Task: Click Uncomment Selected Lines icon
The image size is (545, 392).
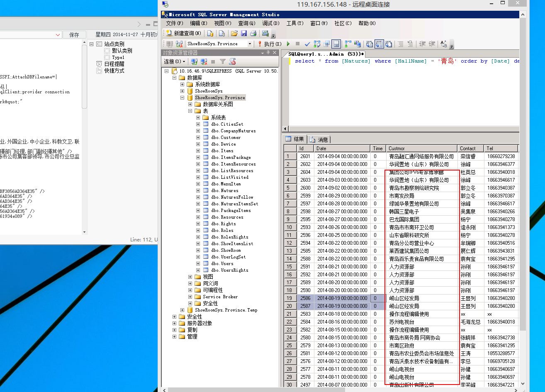Action: (410, 44)
